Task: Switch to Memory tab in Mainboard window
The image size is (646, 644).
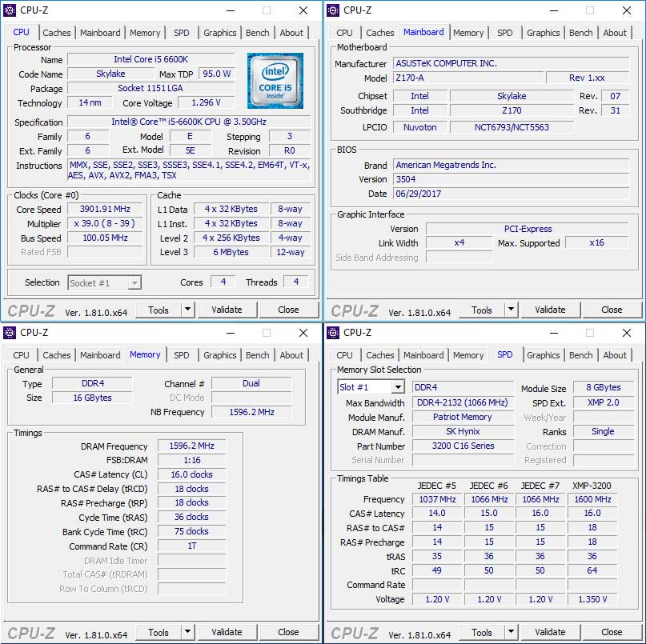Action: click(468, 33)
